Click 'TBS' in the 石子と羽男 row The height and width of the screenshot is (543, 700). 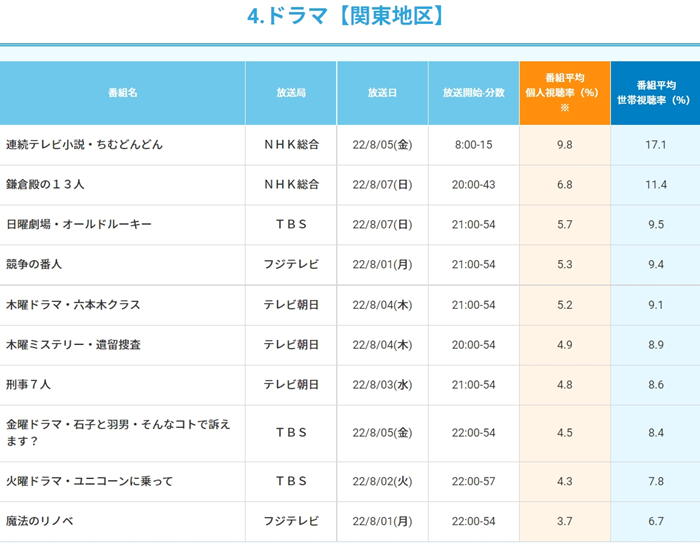coord(292,433)
